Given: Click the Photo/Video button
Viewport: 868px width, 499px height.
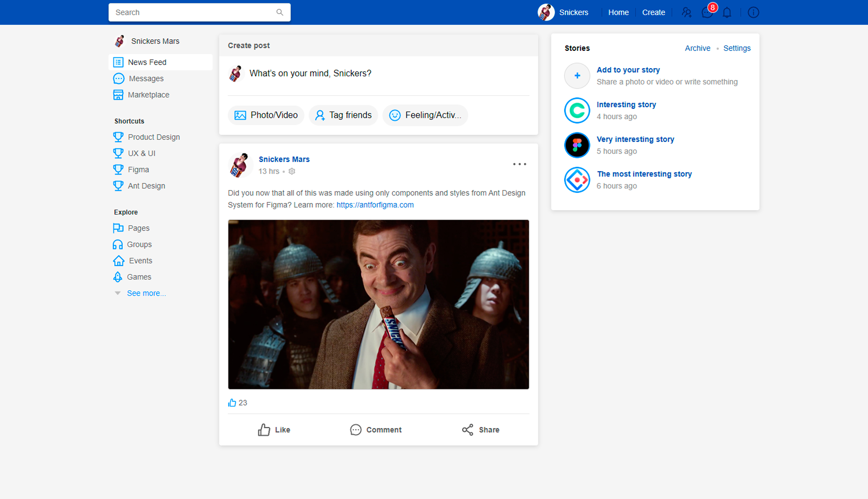Looking at the screenshot, I should tap(266, 115).
